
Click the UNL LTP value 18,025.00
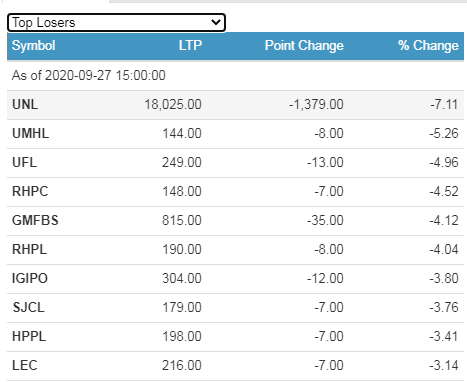[x=173, y=104]
